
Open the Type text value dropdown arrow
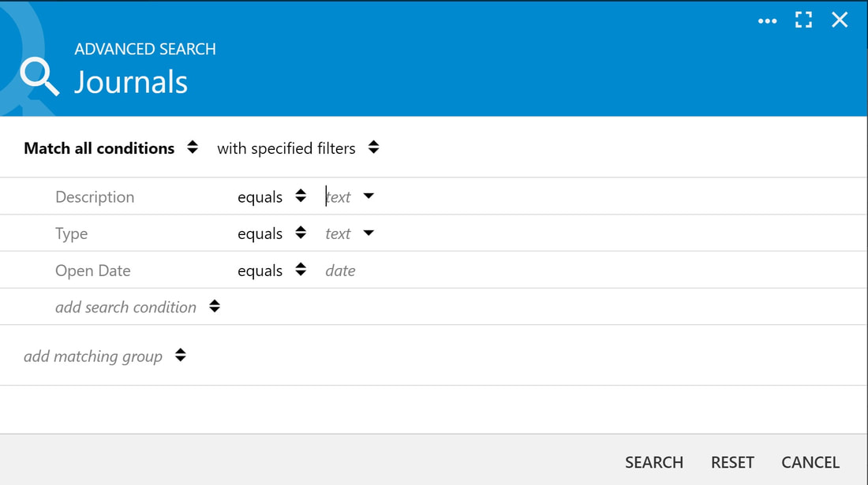[369, 233]
